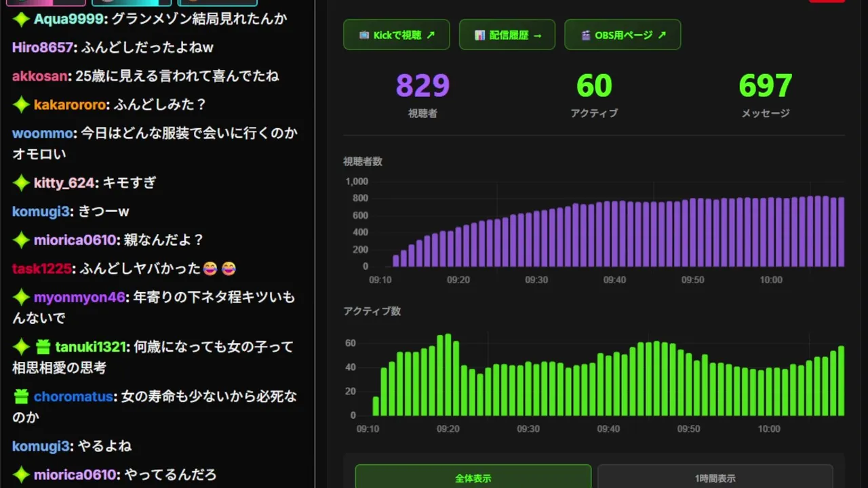Click the akkosan username
The image size is (868, 488).
39,76
